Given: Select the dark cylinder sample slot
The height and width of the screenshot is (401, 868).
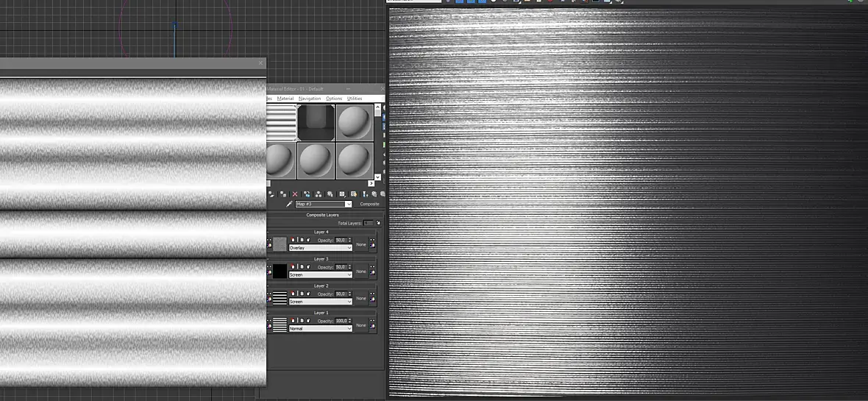Looking at the screenshot, I should (316, 123).
